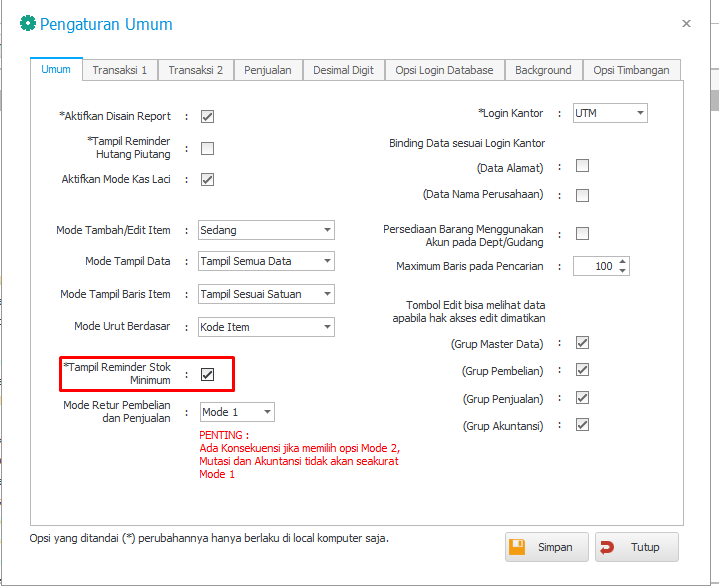719x586 pixels.
Task: Uncheck the Grup Pembelian checkbox
Action: pos(582,370)
